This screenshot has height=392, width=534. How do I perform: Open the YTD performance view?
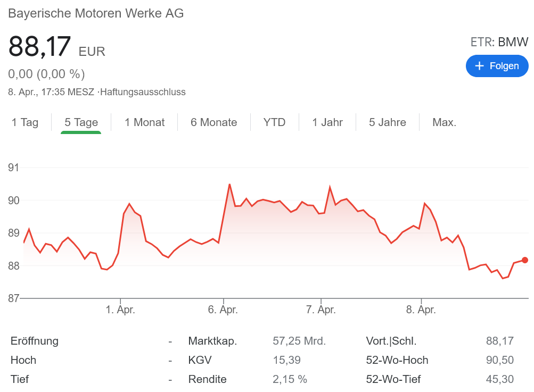[274, 122]
